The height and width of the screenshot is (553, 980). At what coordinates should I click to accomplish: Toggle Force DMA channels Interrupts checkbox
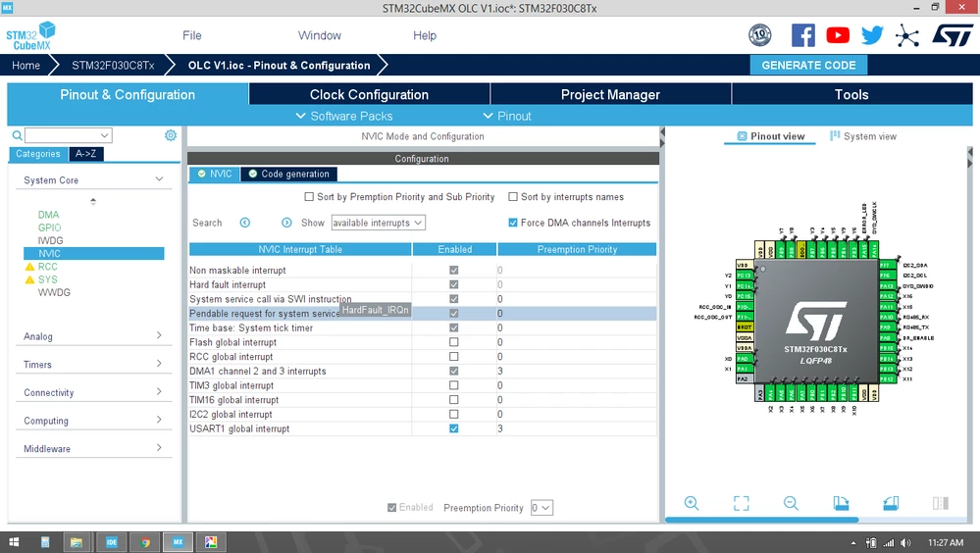(x=513, y=223)
